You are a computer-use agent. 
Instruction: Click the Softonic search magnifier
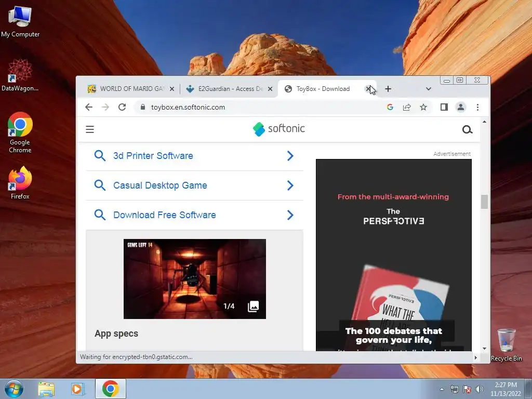pos(468,129)
